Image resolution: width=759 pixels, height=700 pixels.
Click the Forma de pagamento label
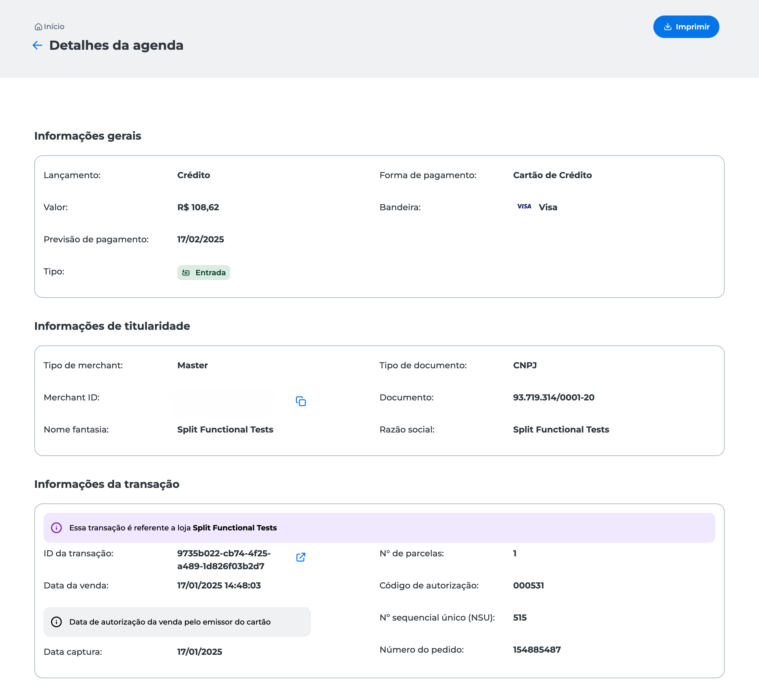tap(428, 175)
